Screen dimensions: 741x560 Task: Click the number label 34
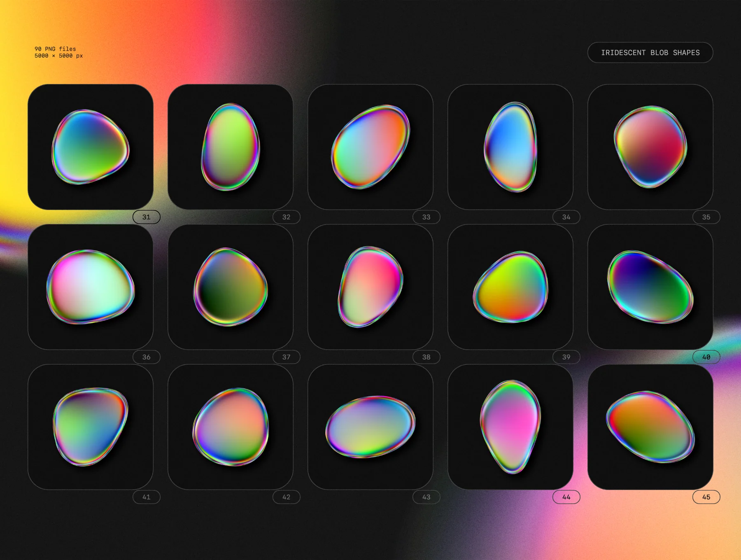click(x=566, y=217)
